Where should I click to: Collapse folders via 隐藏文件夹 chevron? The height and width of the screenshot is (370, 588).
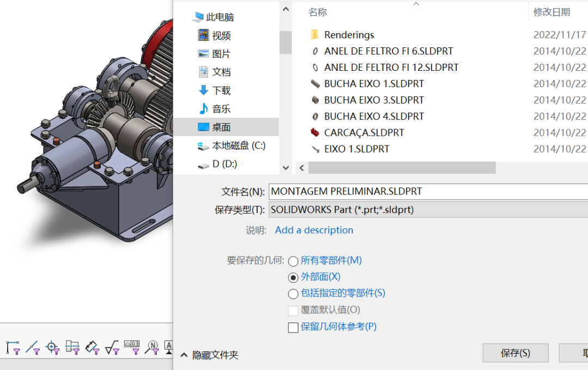click(184, 355)
